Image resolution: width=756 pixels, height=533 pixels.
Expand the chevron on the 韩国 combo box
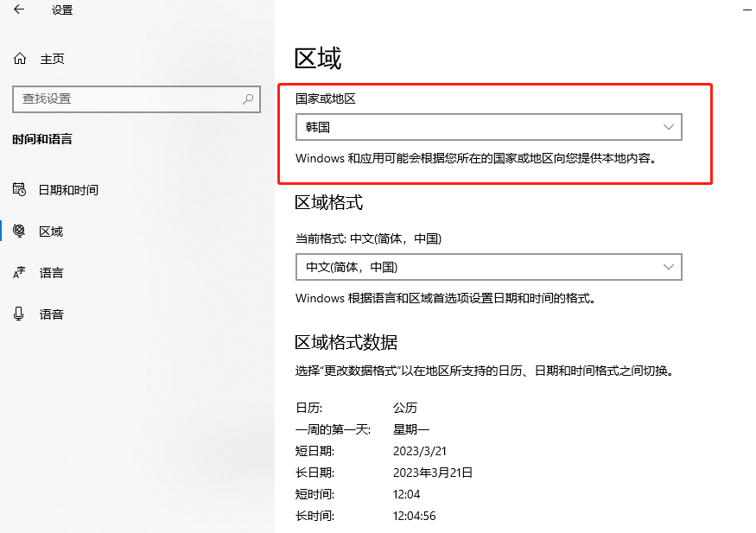(x=668, y=127)
